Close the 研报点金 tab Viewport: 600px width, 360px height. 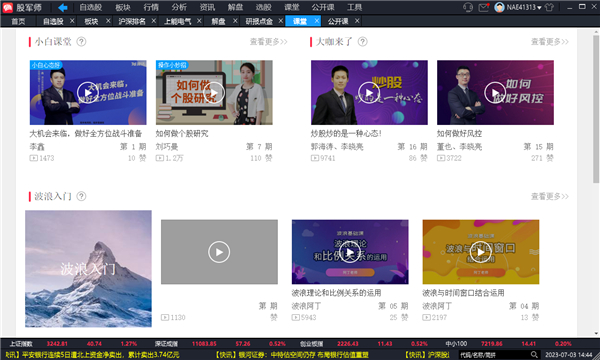(x=281, y=21)
